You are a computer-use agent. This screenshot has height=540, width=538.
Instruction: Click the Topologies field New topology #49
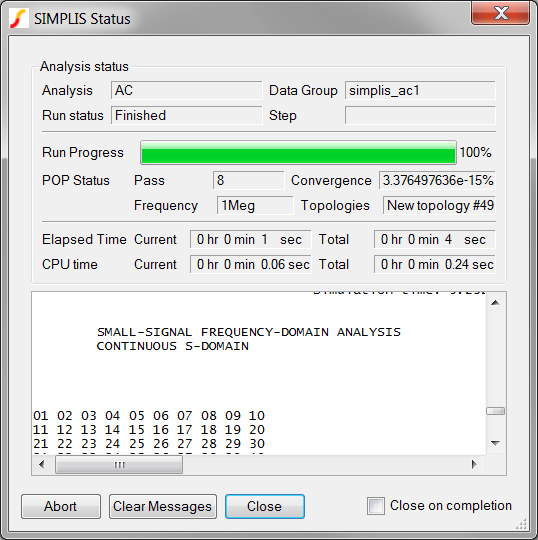[x=439, y=205]
